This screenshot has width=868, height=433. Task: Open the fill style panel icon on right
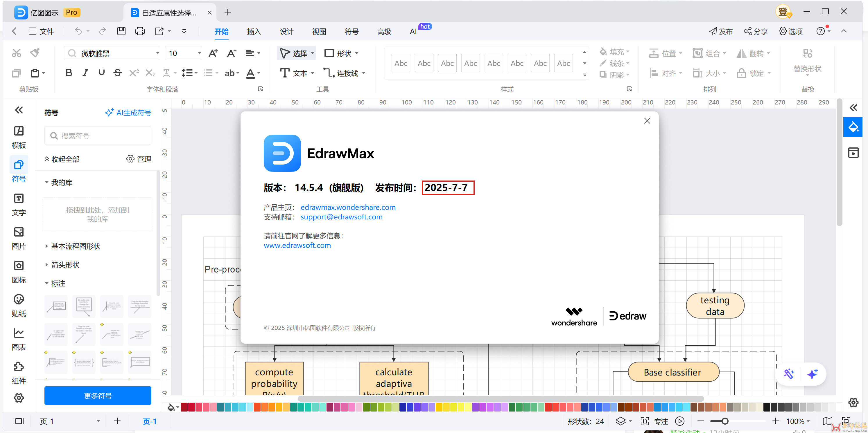pyautogui.click(x=853, y=127)
